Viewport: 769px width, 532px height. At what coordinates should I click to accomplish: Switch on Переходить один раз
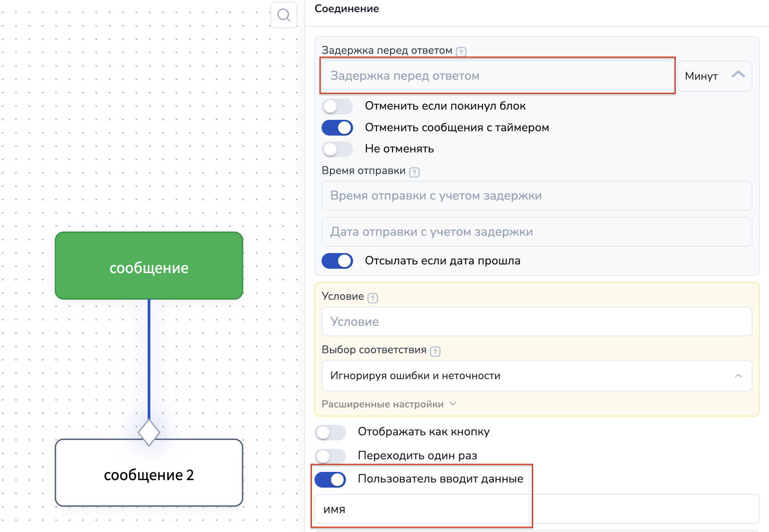pos(330,456)
